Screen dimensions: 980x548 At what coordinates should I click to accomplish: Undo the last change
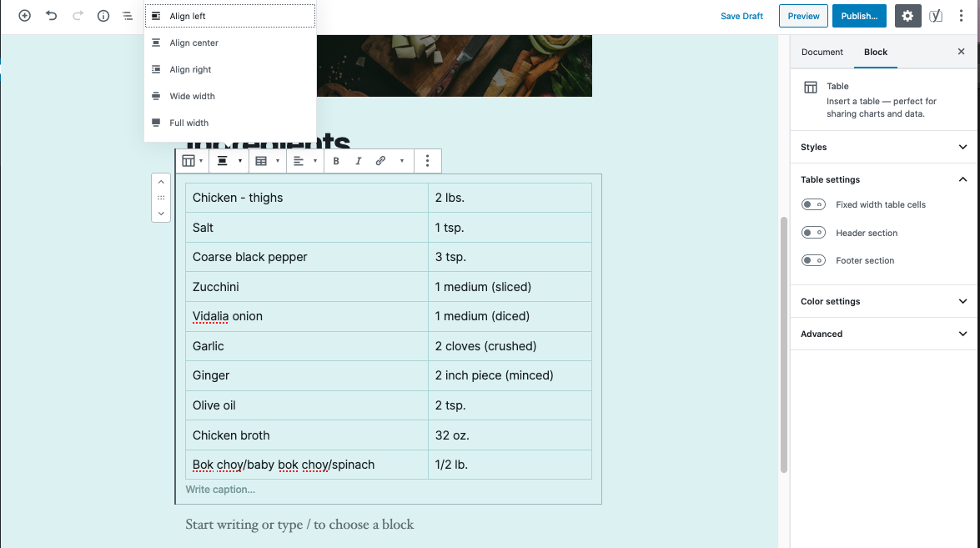[51, 16]
